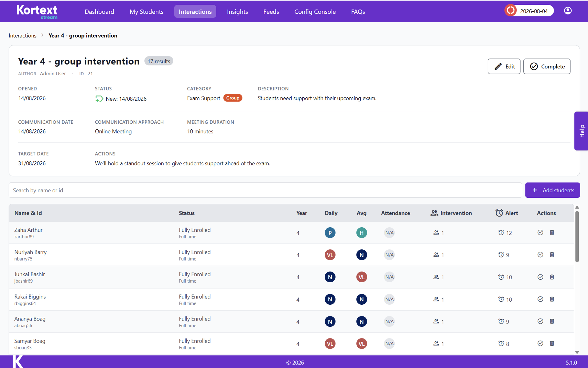Click the table scrollbar down arrow
This screenshot has width=588, height=368.
pos(577,352)
